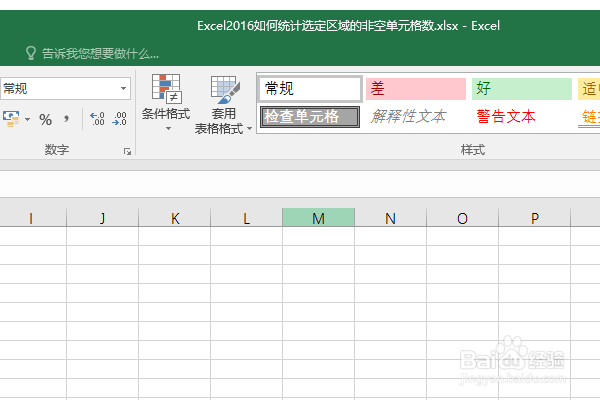600x400 pixels.
Task: Select column J header
Action: click(103, 217)
